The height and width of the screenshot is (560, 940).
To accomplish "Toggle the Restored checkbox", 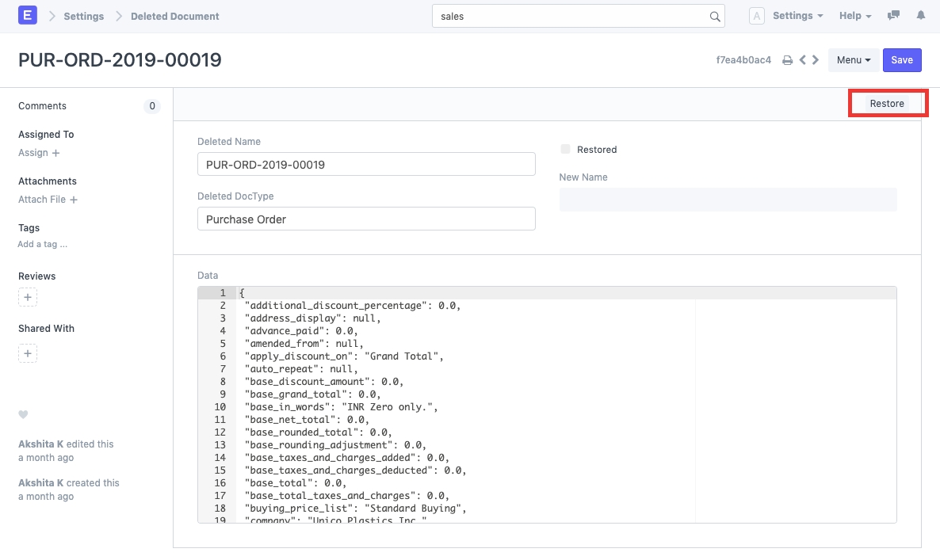I will pyautogui.click(x=565, y=149).
